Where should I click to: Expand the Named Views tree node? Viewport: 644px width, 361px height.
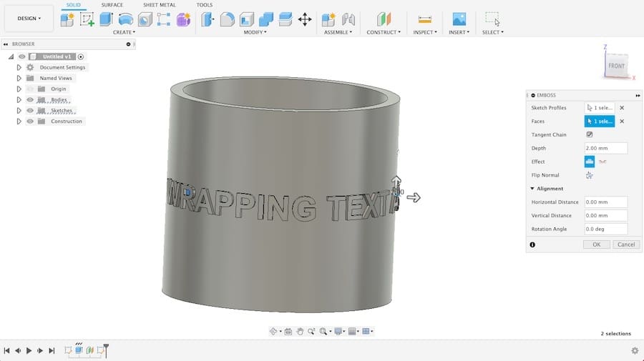pyautogui.click(x=19, y=78)
